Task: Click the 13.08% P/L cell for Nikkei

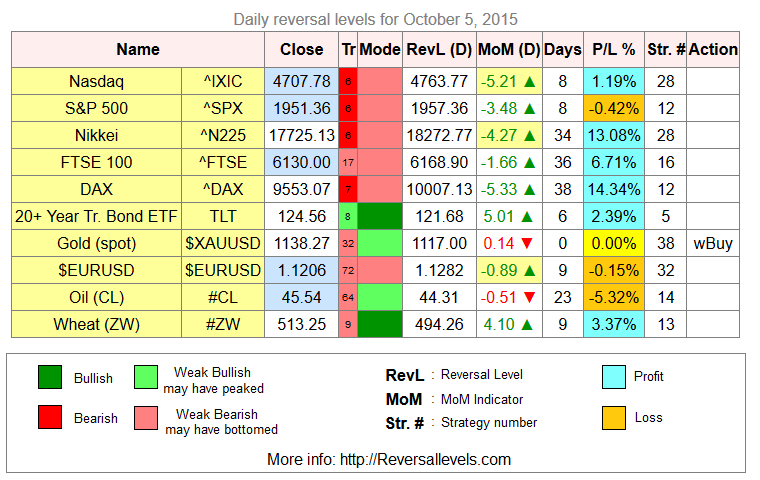Action: [614, 135]
